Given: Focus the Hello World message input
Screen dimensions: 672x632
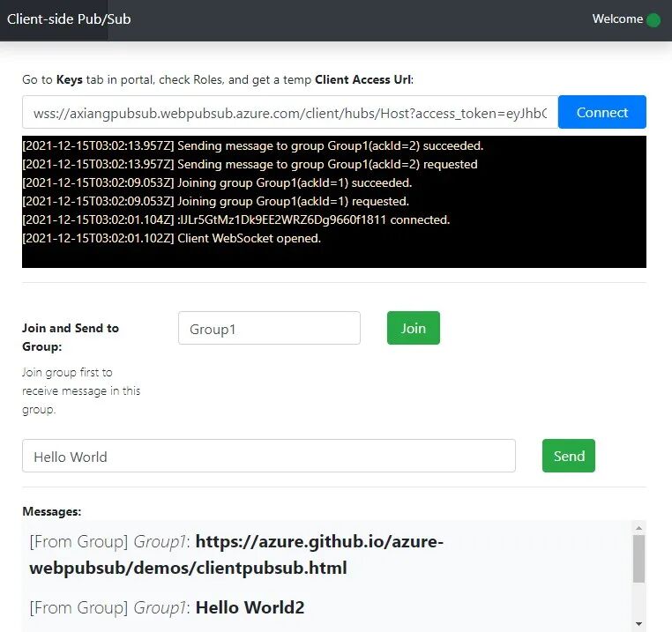Looking at the screenshot, I should (x=269, y=456).
